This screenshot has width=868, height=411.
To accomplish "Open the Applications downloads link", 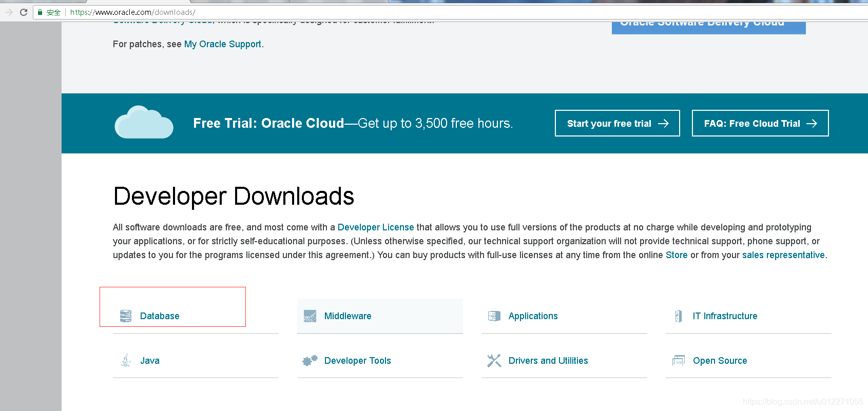I will click(x=533, y=316).
